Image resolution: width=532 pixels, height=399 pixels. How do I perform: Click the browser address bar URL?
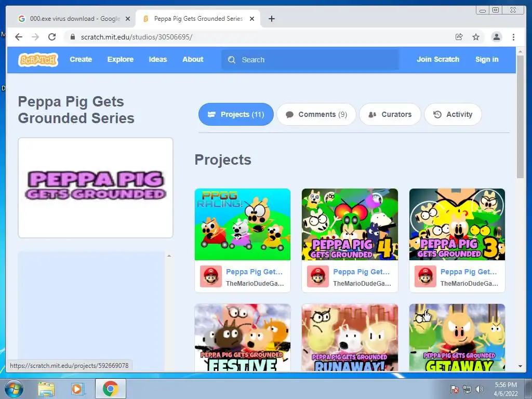pyautogui.click(x=137, y=37)
